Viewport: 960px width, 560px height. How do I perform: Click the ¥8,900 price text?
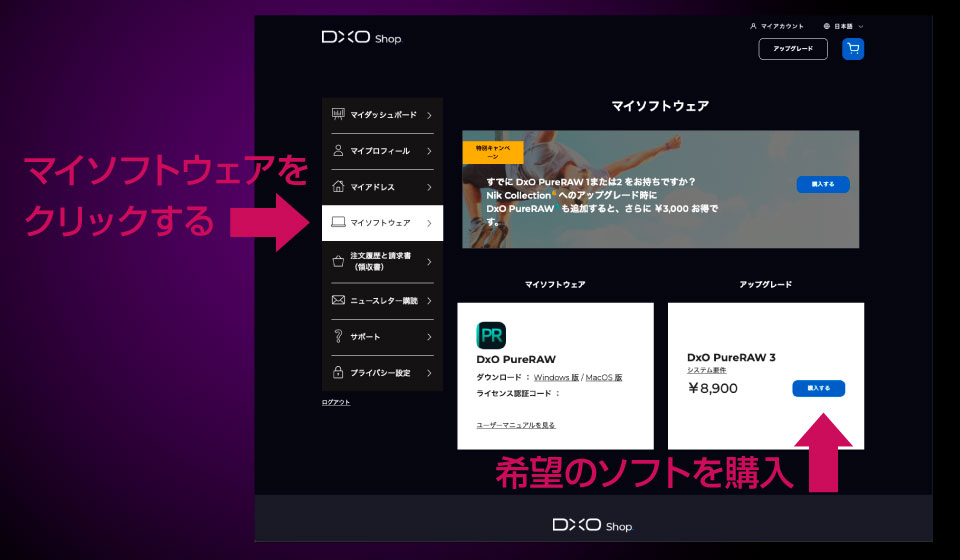click(713, 388)
